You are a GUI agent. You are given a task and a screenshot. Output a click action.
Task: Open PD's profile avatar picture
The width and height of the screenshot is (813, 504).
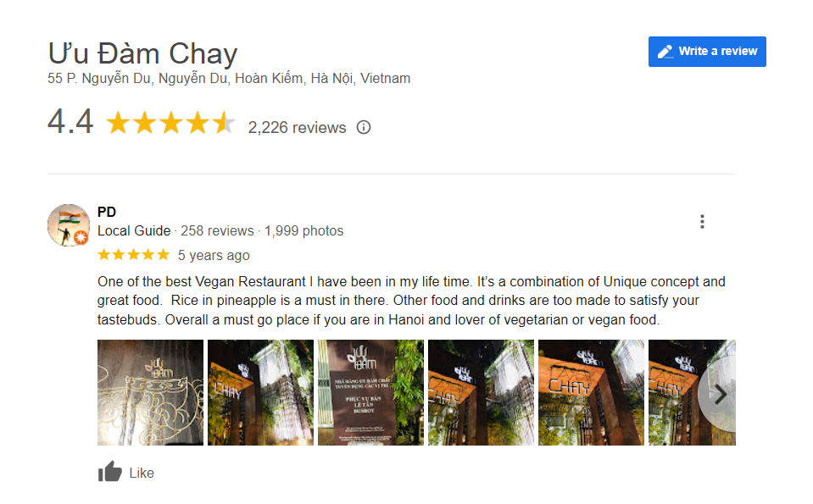[69, 224]
